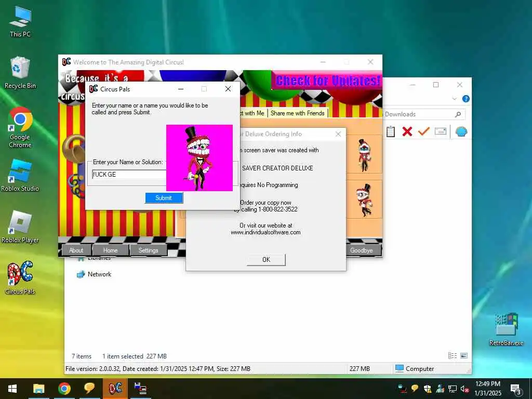Click orange checkmark icon in Explorer toolbar
This screenshot has height=399, width=532.
pyautogui.click(x=424, y=131)
